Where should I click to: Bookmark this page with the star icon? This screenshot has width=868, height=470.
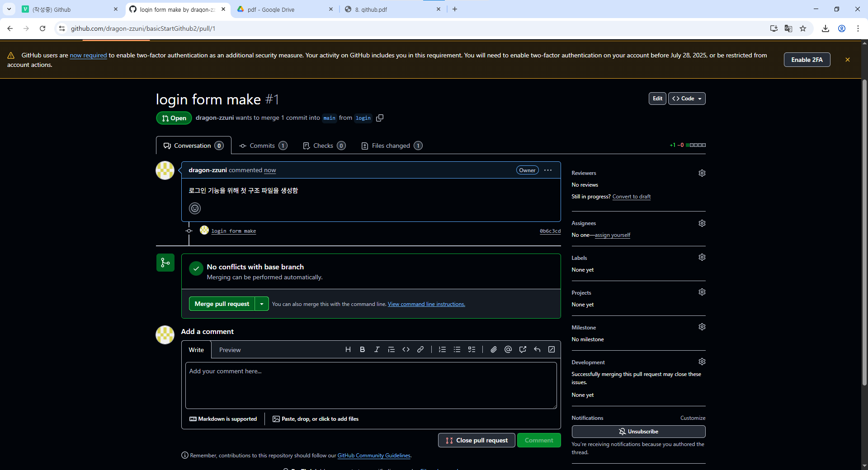tap(803, 28)
